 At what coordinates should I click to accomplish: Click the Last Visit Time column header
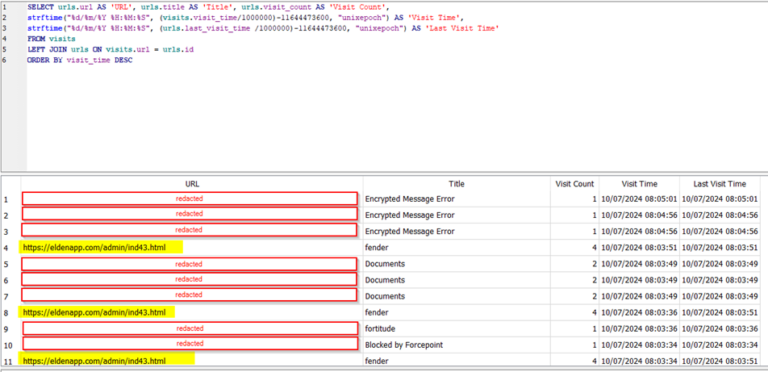point(720,184)
